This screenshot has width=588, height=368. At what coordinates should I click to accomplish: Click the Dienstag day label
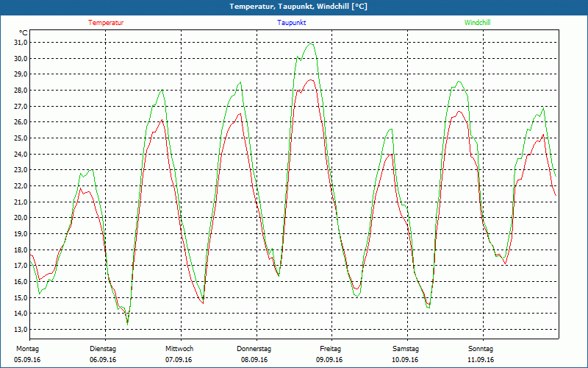tap(103, 349)
